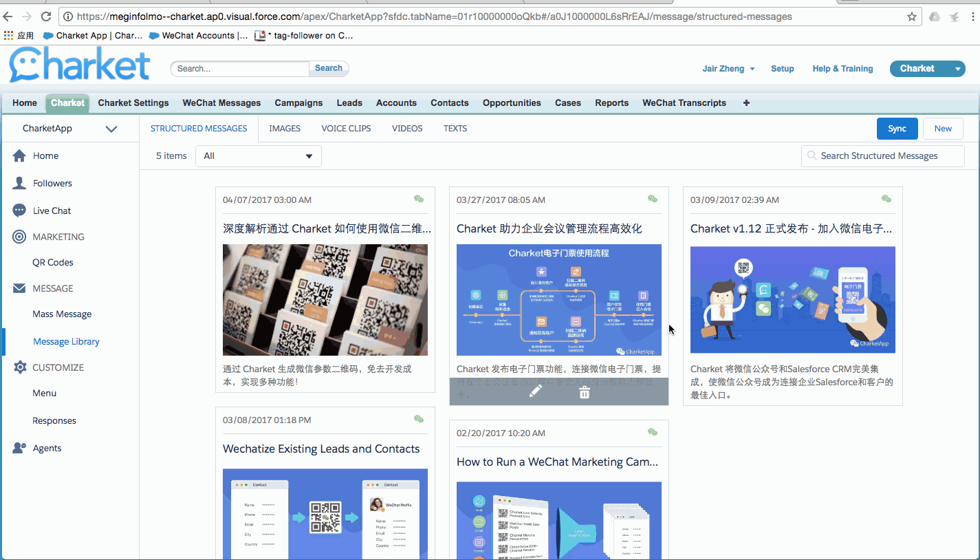Click the New button
Image resolution: width=980 pixels, height=560 pixels.
943,129
